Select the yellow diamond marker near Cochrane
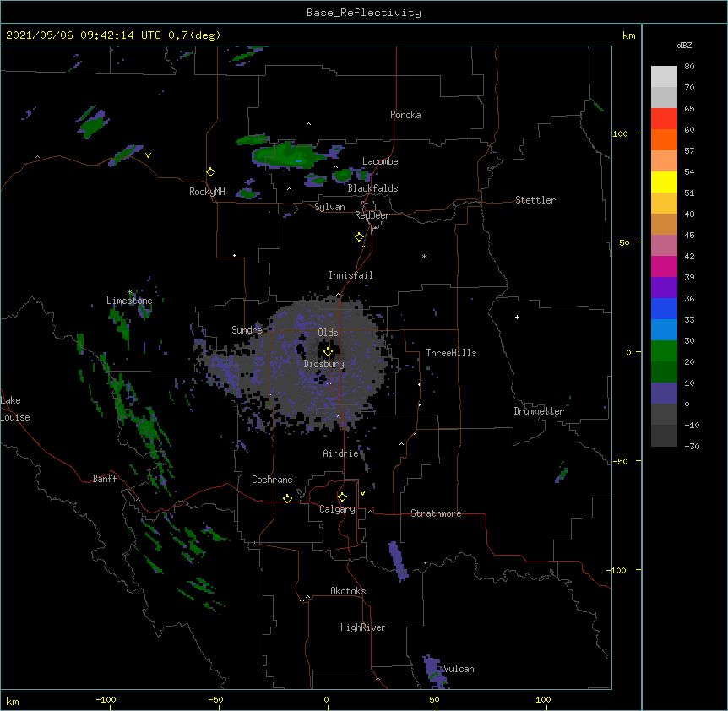728x711 pixels. [x=287, y=498]
